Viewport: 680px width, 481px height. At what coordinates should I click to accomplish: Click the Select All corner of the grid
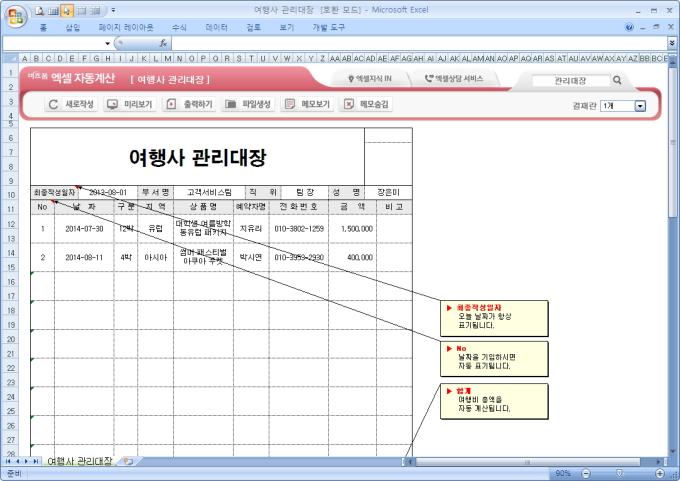10,58
